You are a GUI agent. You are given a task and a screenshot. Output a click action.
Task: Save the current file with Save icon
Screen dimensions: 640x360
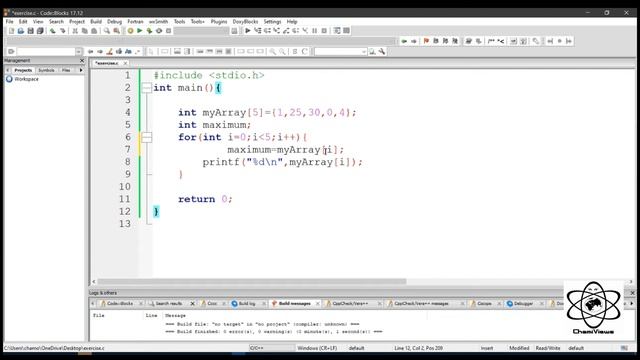tap(30, 31)
